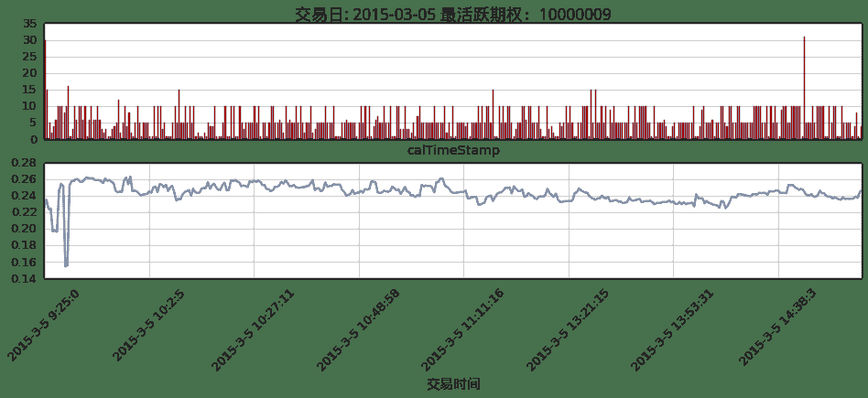The height and width of the screenshot is (398, 868).
Task: Click the line's right end near 0.245
Action: click(861, 190)
